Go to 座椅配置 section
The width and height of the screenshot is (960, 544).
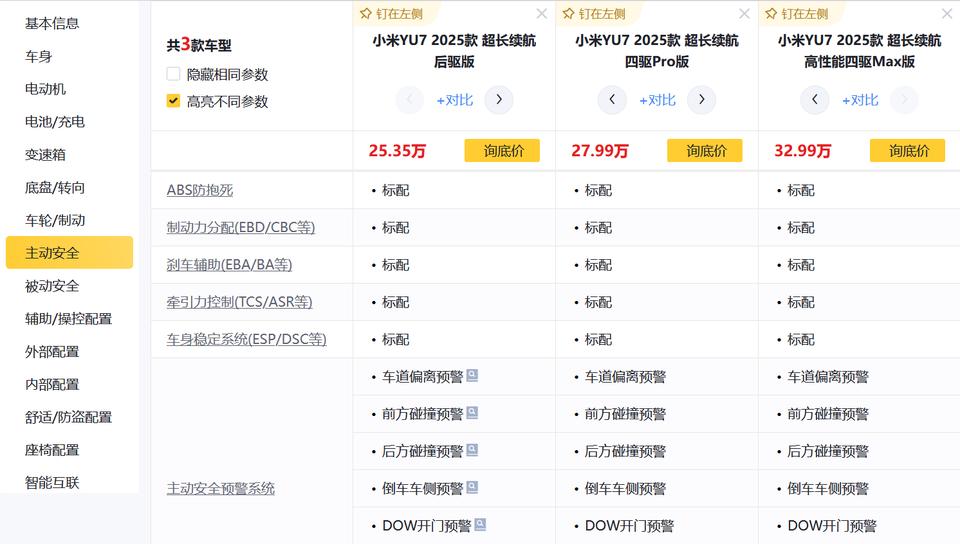pos(52,450)
